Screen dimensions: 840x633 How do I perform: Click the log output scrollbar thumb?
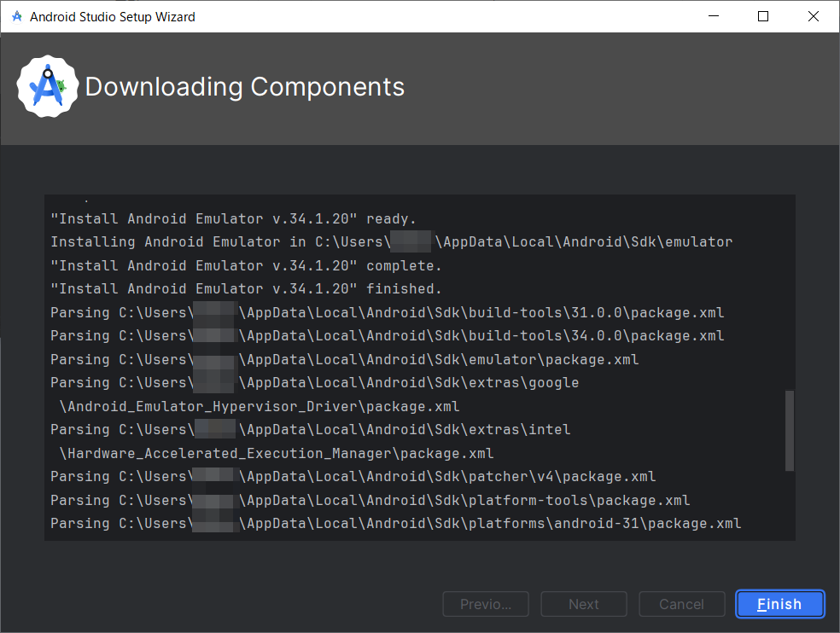pyautogui.click(x=790, y=431)
